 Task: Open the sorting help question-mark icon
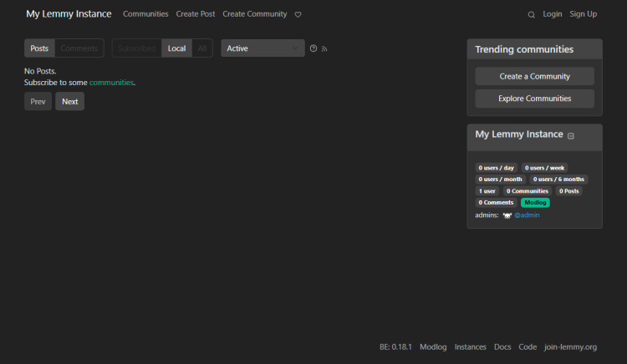313,48
